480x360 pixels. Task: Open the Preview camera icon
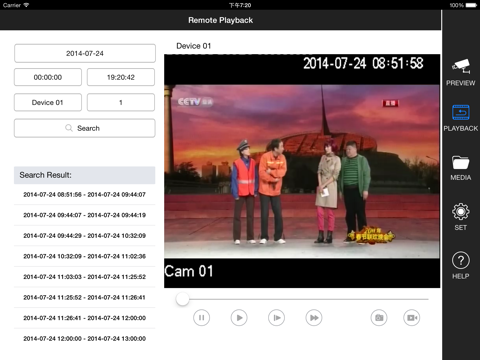tap(461, 67)
